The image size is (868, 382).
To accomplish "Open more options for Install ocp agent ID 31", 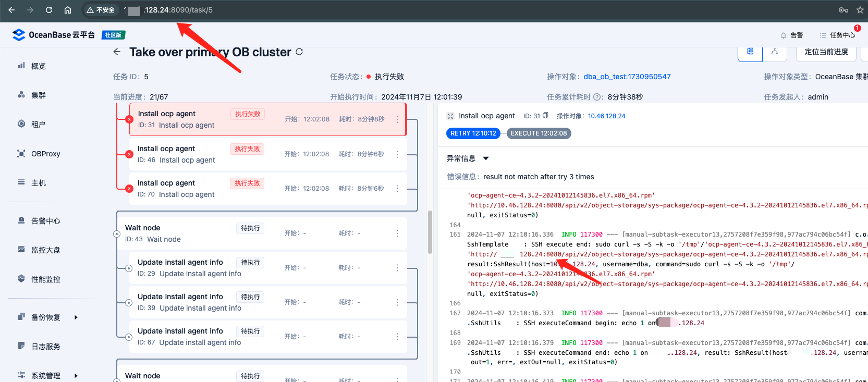I will (x=398, y=119).
